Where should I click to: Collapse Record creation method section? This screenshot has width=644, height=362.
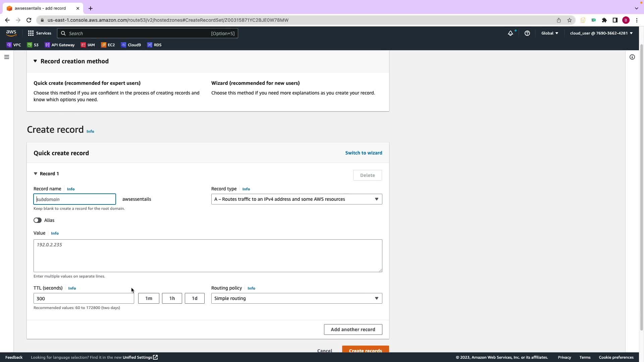point(35,61)
